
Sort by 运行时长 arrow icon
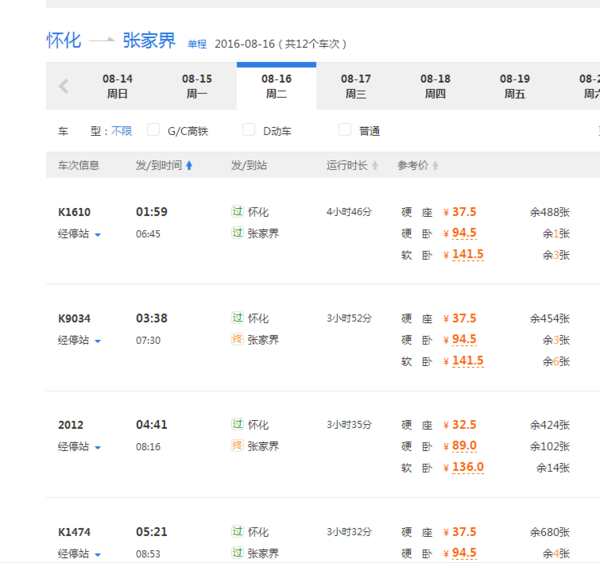click(375, 165)
